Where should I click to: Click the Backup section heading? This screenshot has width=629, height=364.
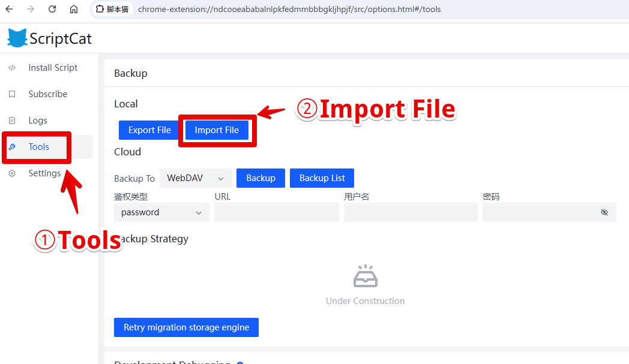tap(131, 73)
